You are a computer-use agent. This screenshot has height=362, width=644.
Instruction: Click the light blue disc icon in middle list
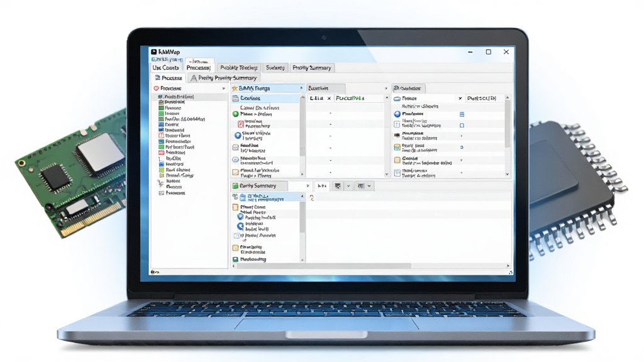[x=235, y=160]
